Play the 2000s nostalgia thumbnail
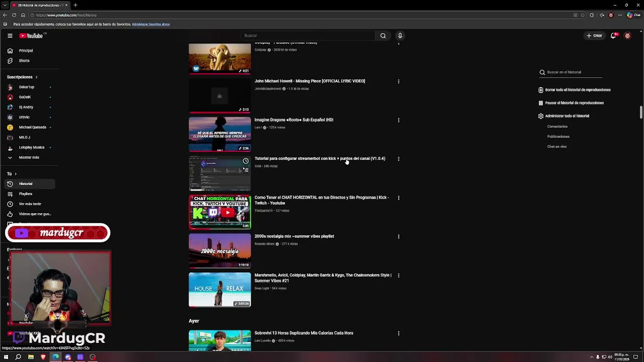Viewport: 644px width, 362px height. [x=219, y=251]
